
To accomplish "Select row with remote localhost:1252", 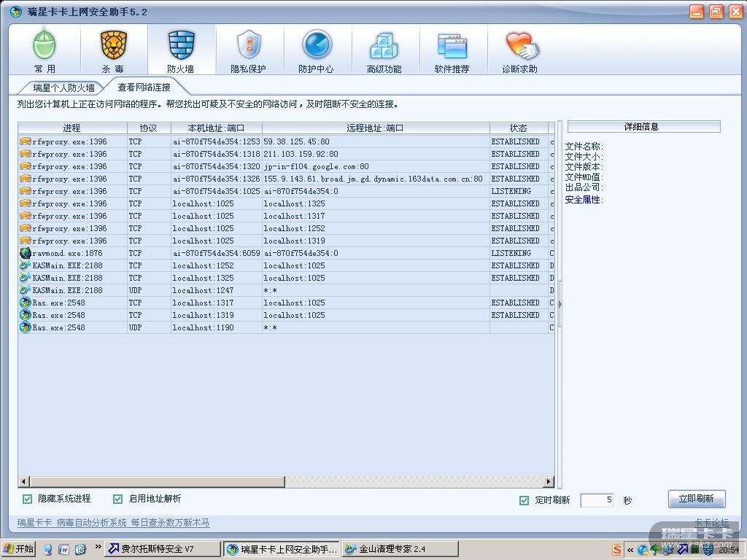I will [286, 228].
